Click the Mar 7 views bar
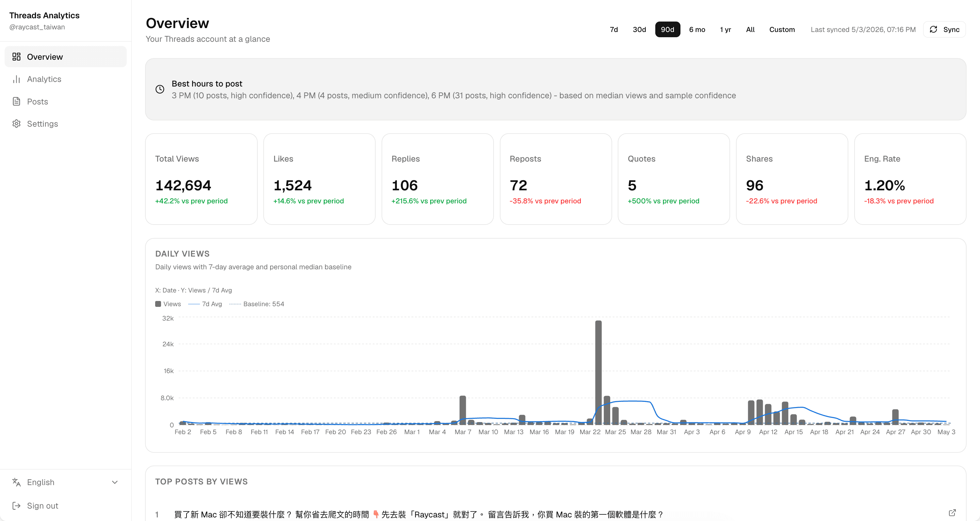Screen dimensions: 980x521 463,410
